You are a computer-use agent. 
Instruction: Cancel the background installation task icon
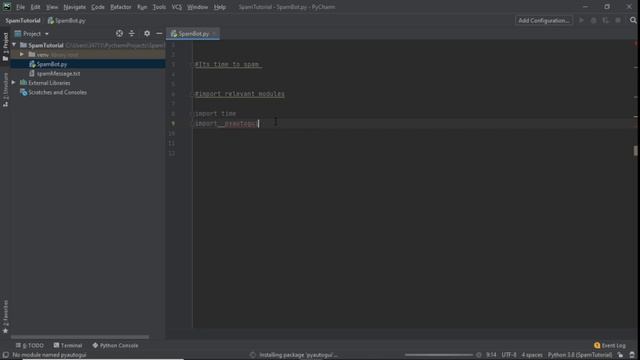[x=479, y=355]
